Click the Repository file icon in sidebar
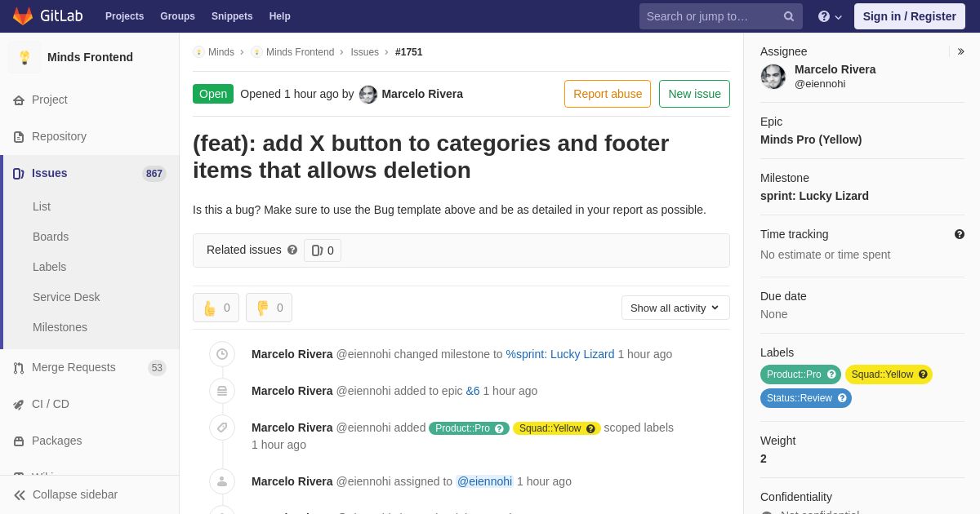 19,136
